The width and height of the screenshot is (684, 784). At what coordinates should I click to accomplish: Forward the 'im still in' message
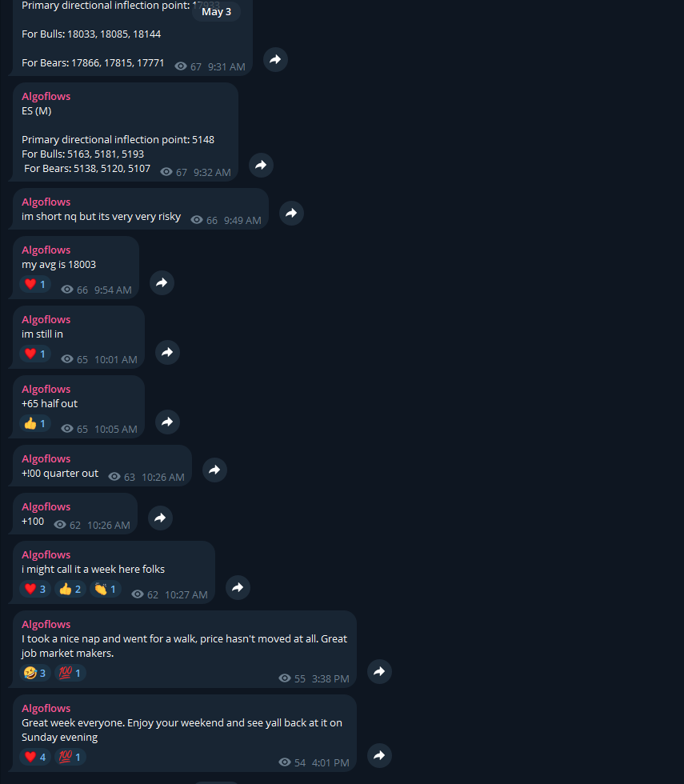click(167, 353)
